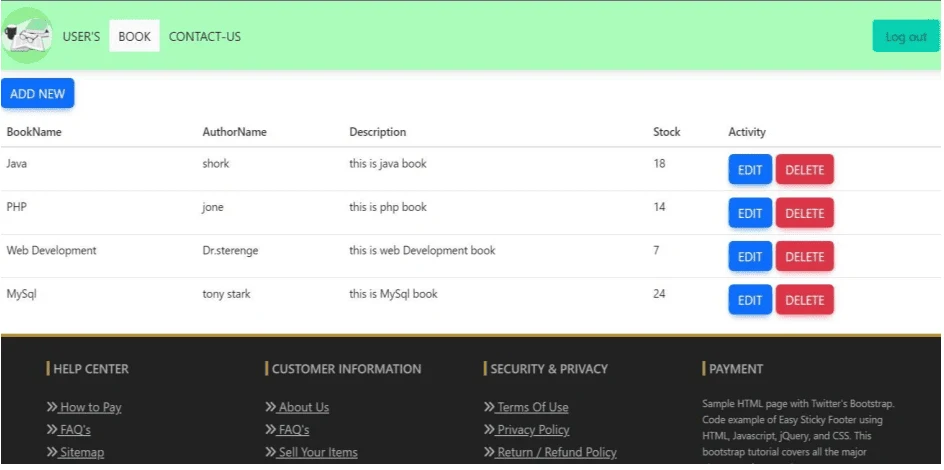Screen dimensions: 944x470
Task: Open the How to Pay link
Action: pyautogui.click(x=90, y=407)
